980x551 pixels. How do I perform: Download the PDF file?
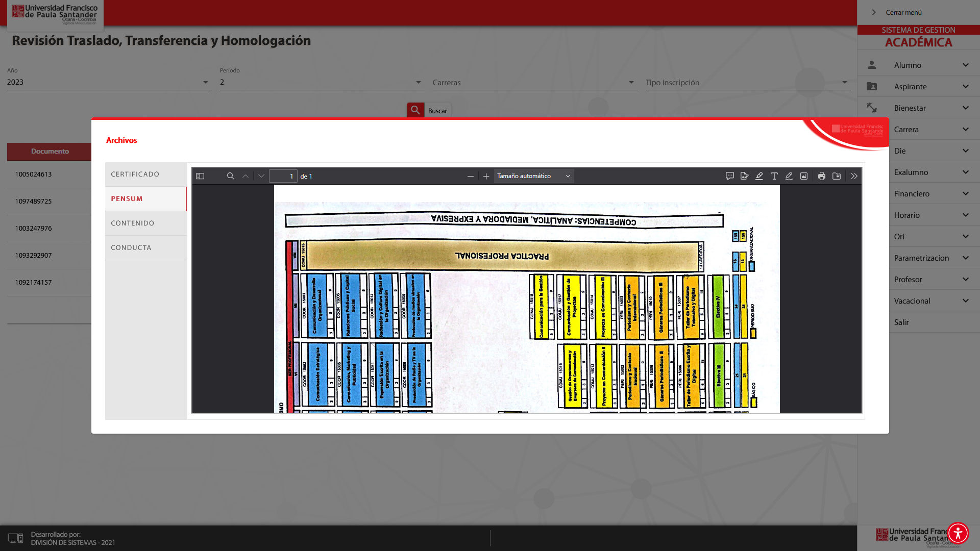836,176
